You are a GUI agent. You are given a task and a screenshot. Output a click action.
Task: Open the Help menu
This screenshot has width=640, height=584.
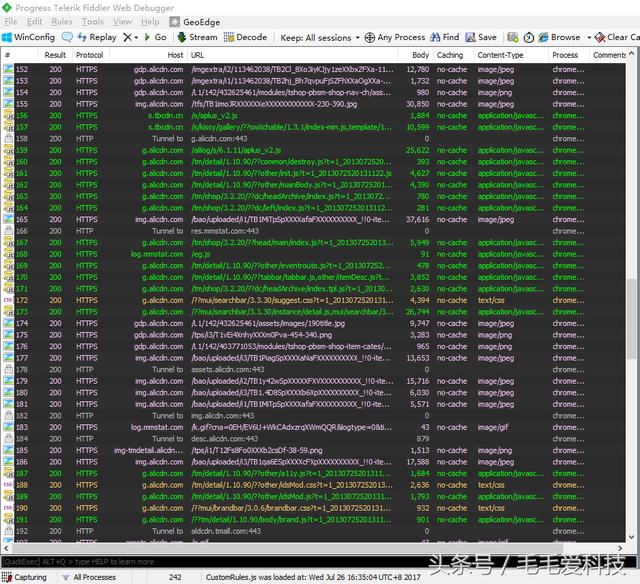click(150, 22)
